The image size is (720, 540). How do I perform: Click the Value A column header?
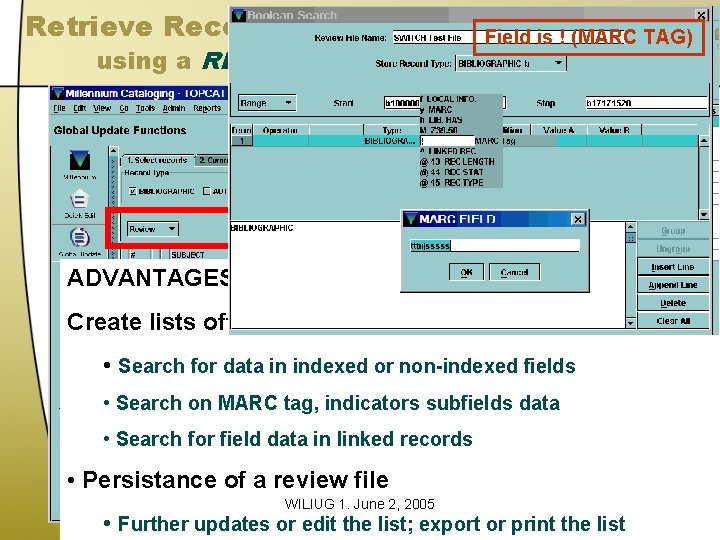coord(558,130)
